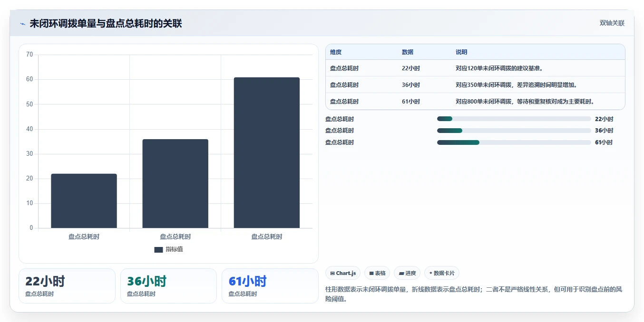644x322 pixels.
Task: Click the progress bar labeled 22小时
Action: click(x=514, y=119)
